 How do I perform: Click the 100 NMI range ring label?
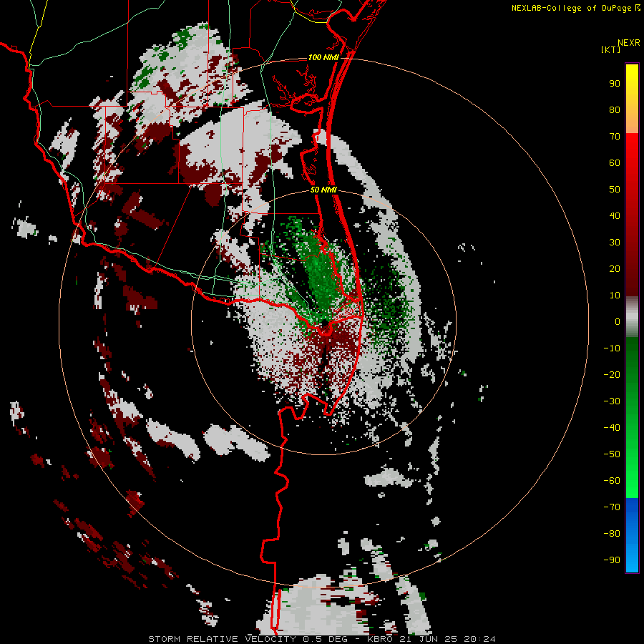coord(323,57)
